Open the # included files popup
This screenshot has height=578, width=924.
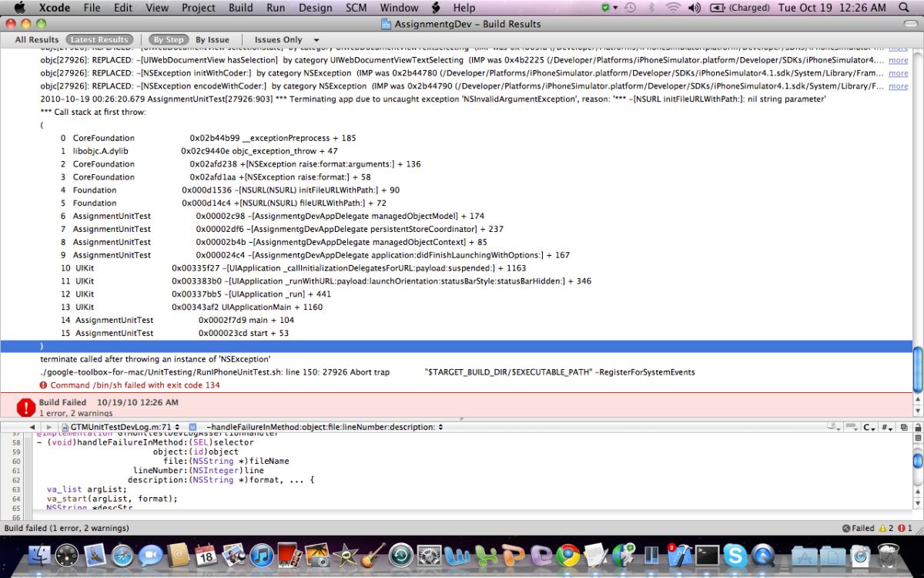887,426
